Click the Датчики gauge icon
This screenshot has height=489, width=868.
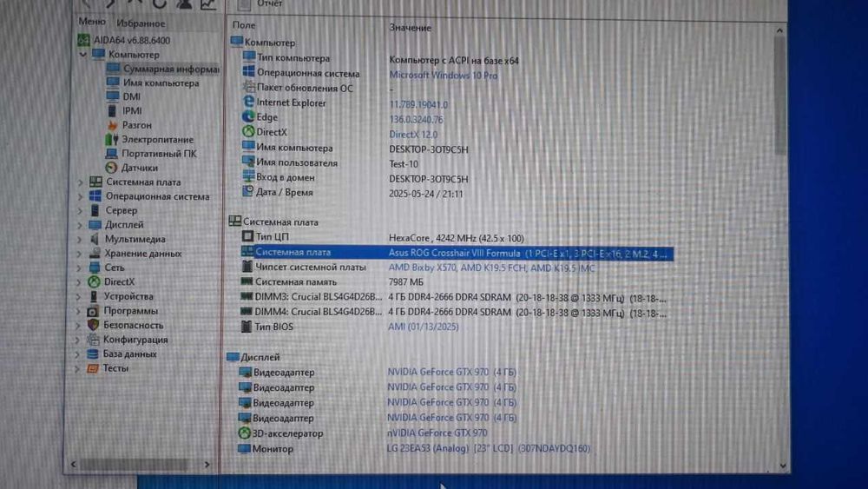click(x=111, y=168)
